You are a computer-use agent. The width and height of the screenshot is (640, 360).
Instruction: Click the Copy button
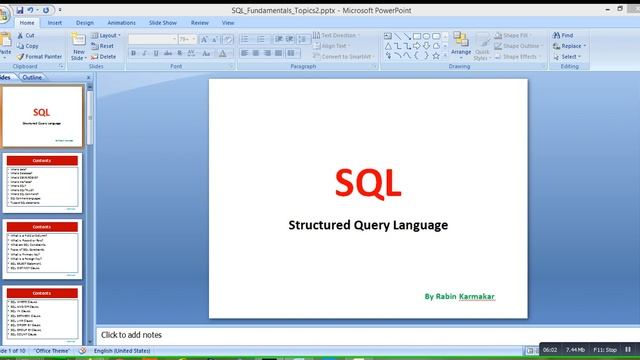(x=27, y=46)
